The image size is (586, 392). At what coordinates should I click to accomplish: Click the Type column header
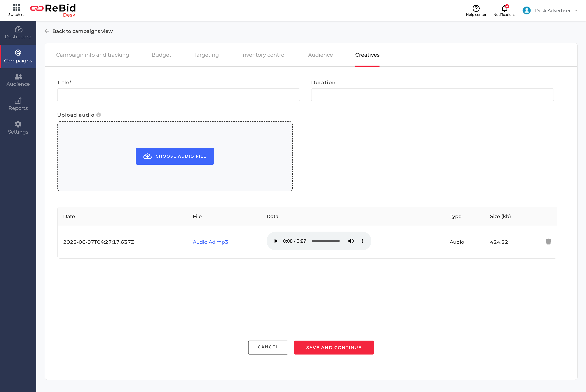455,217
